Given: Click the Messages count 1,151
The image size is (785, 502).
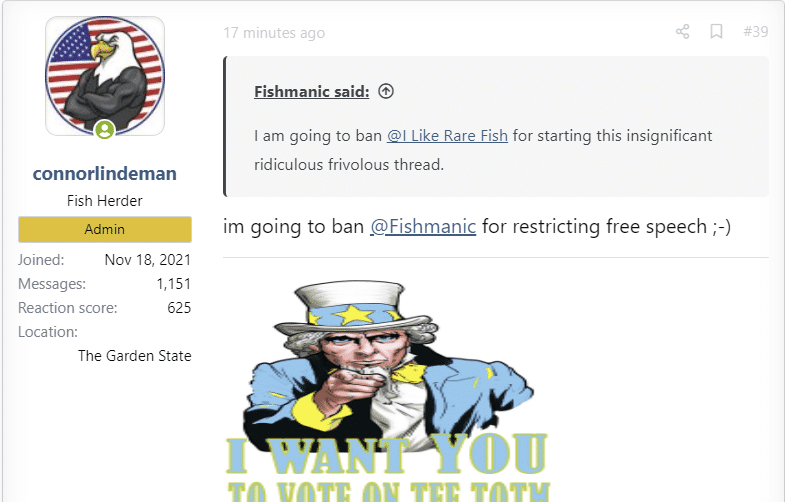Looking at the screenshot, I should click(x=173, y=284).
